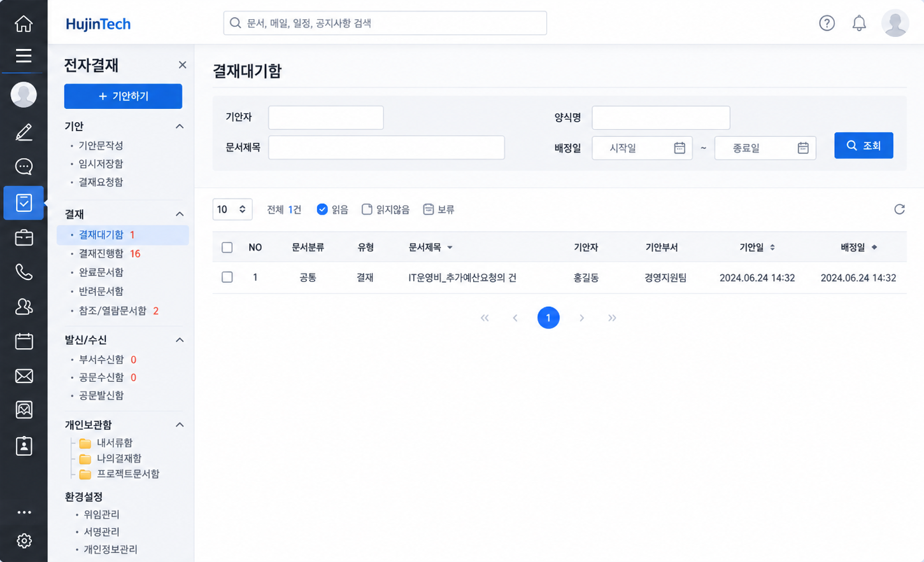Open the phone icon in sidebar

point(24,272)
